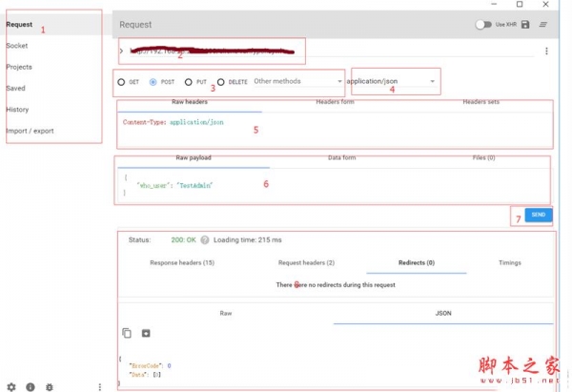The height and width of the screenshot is (392, 572).
Task: Expand the URL detailed editor chevron
Action: (121, 51)
